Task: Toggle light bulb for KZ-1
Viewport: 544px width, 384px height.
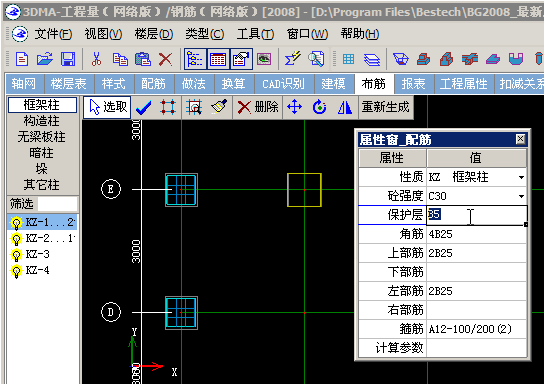Action: [x=16, y=223]
